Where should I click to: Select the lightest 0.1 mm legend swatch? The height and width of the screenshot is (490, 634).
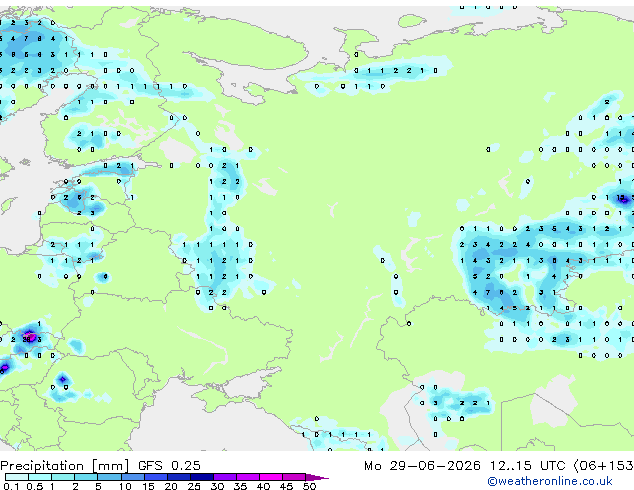17,477
